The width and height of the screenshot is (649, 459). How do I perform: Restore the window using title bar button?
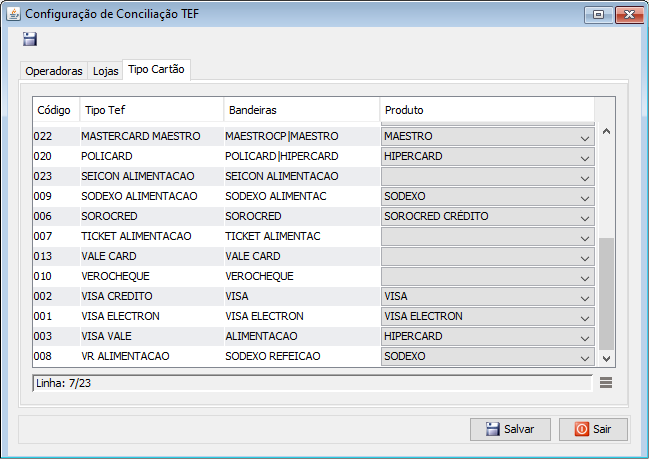coord(599,14)
